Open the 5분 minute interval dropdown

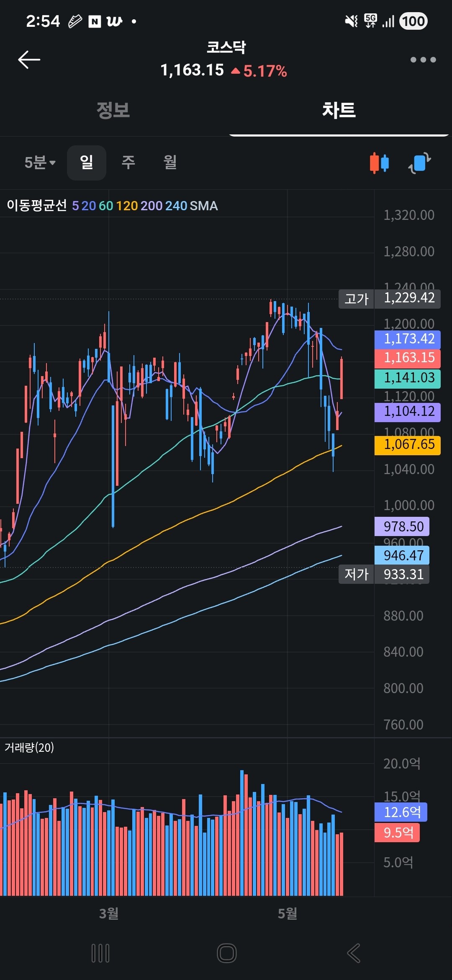[40, 162]
